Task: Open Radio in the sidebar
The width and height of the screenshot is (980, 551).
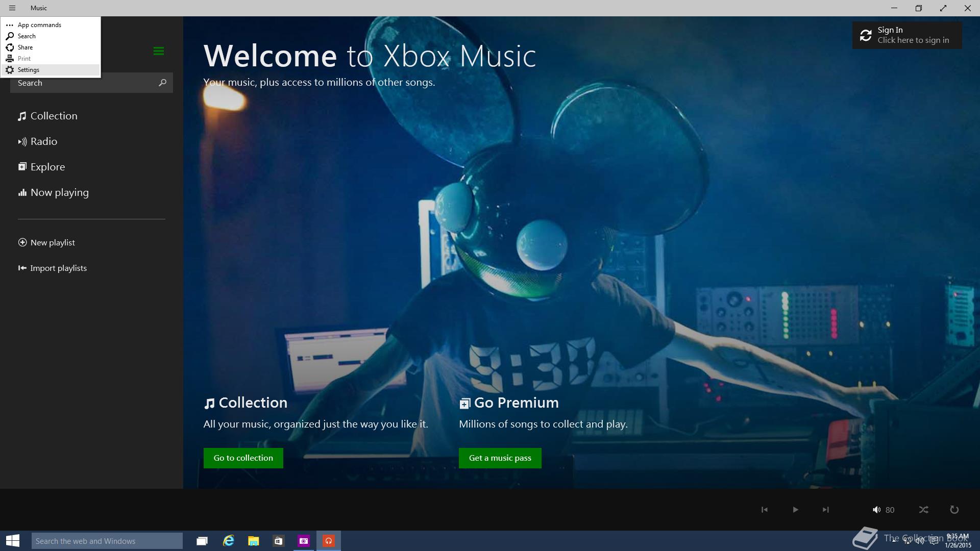Action: [38, 141]
